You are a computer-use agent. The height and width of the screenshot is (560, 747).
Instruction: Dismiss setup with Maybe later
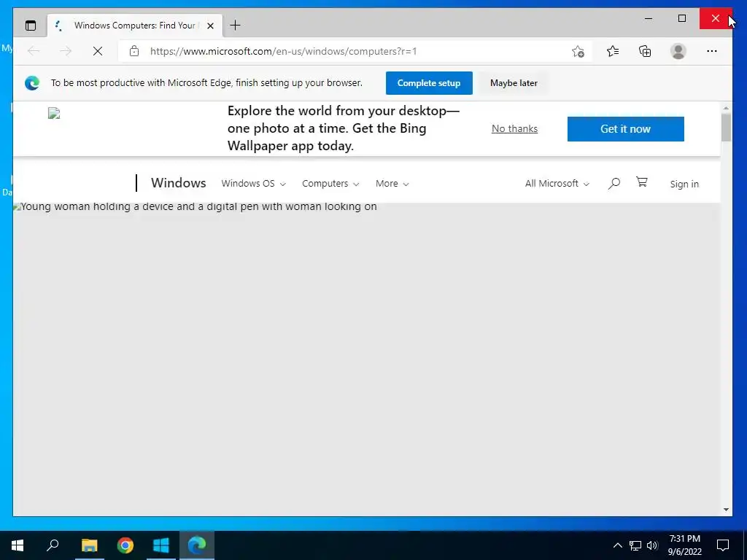tap(514, 83)
